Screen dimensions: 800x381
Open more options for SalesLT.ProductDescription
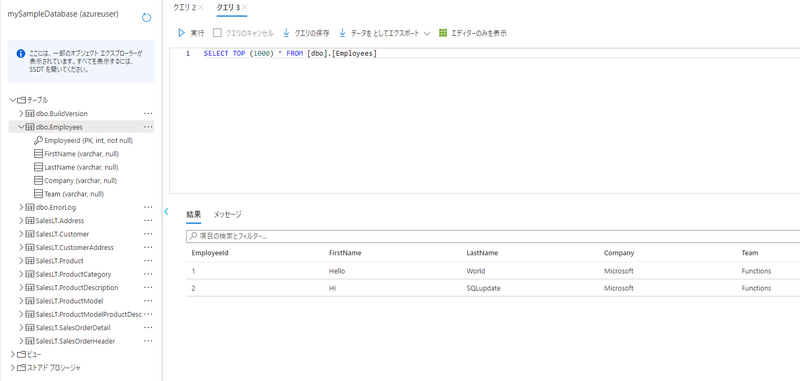148,288
